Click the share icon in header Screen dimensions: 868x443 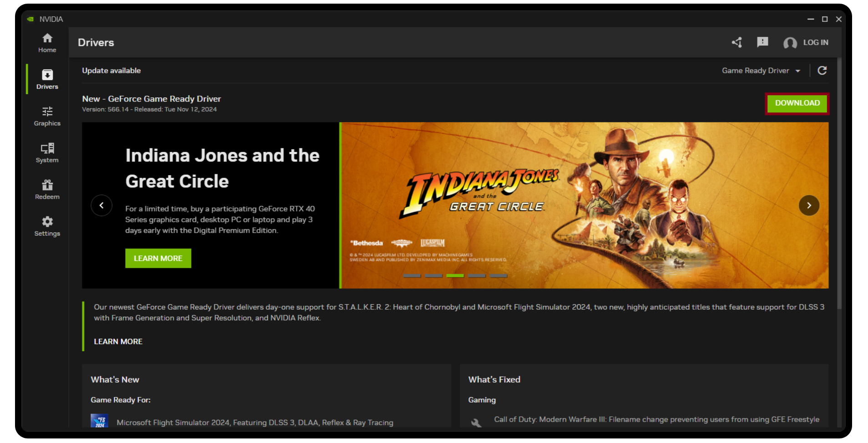pos(737,42)
